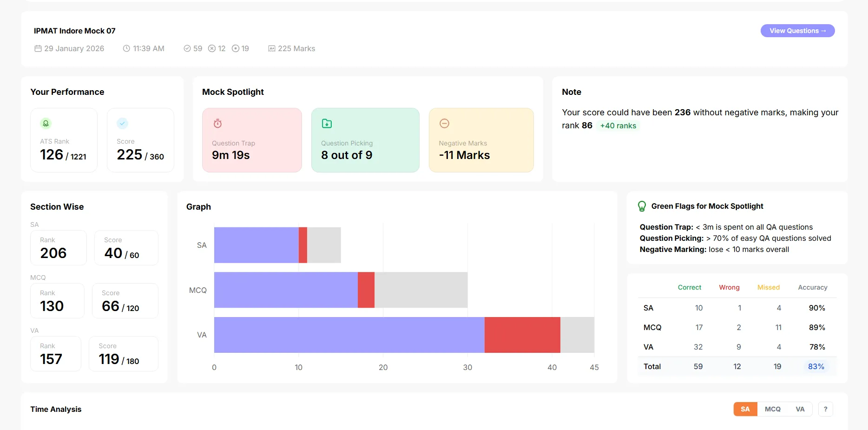Image resolution: width=868 pixels, height=430 pixels.
Task: Click the folder icon in Question Picking card
Action: 327,123
